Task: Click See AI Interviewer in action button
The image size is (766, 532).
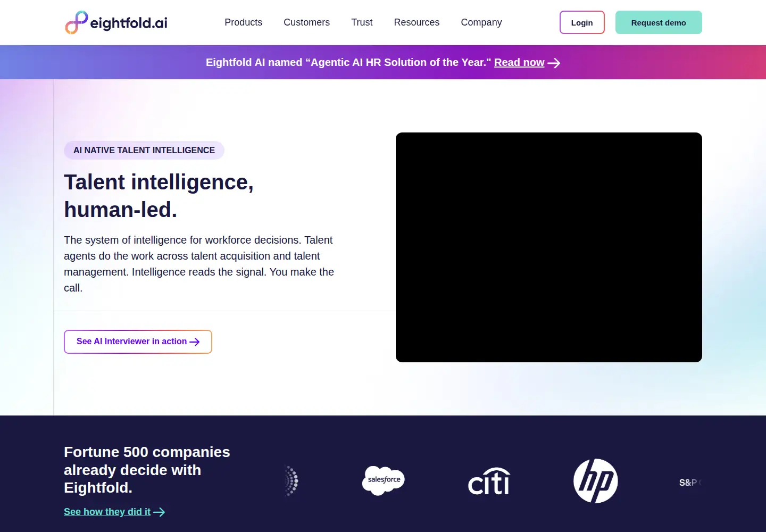Action: [138, 342]
